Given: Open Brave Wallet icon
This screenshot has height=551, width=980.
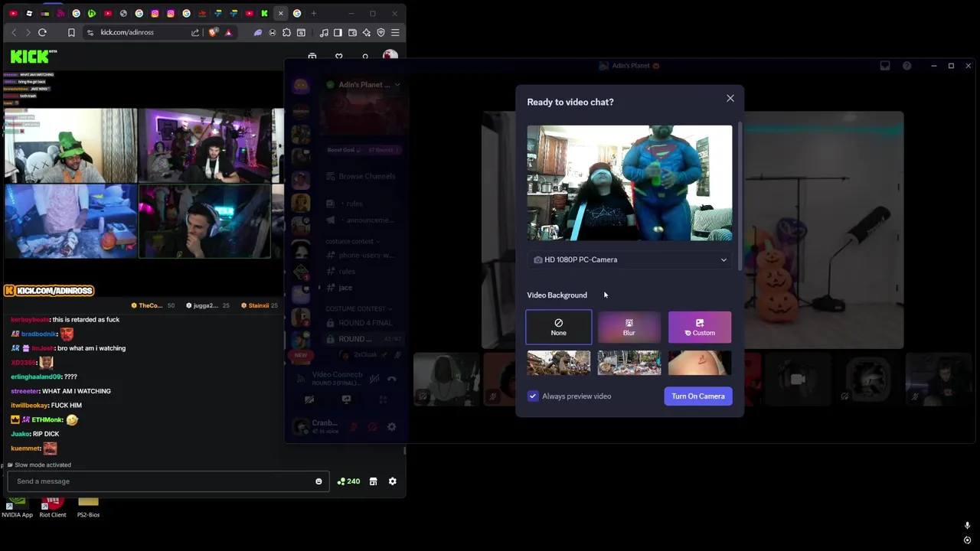Looking at the screenshot, I should pos(352,32).
